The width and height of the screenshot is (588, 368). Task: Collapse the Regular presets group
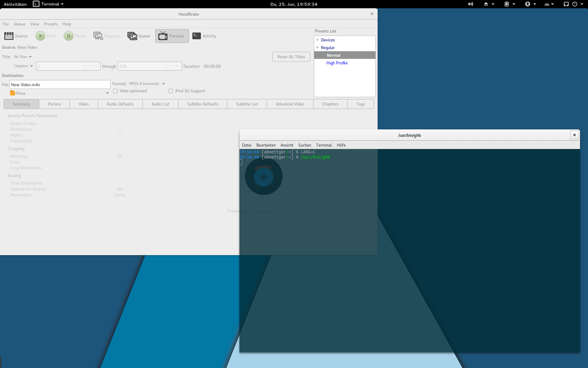point(318,48)
